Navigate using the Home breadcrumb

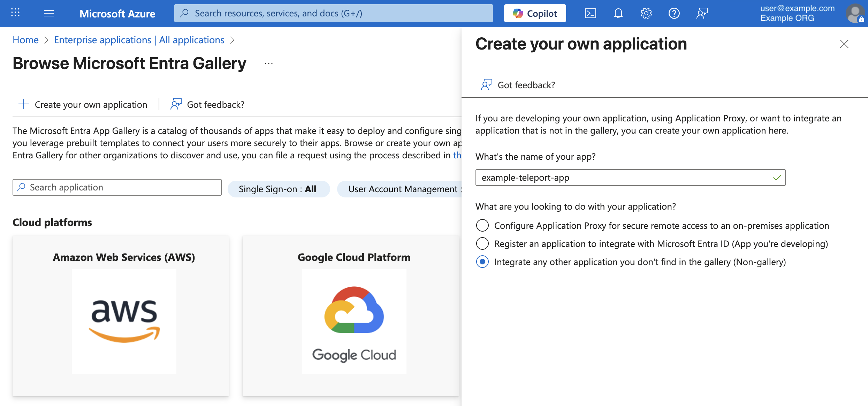coord(25,40)
